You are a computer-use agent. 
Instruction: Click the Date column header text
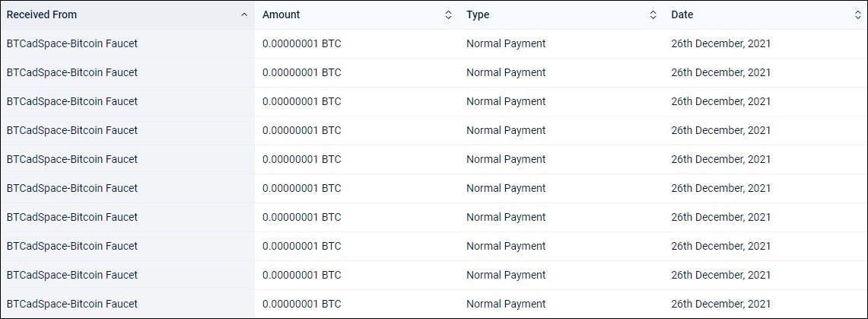coord(682,15)
